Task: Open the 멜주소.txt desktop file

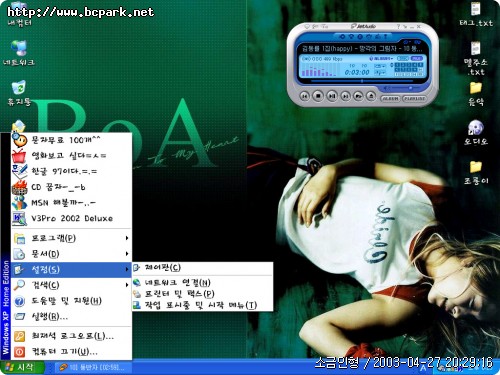Action: pos(476,58)
